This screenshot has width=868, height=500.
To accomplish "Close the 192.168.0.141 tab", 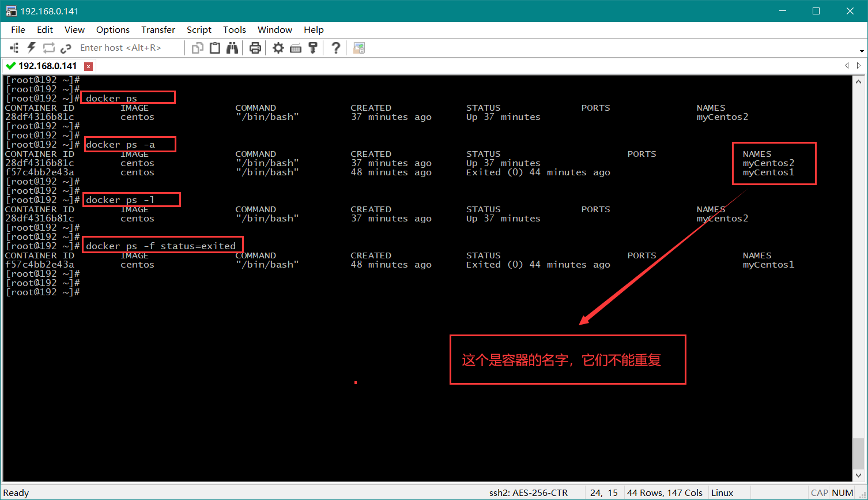I will (x=88, y=66).
